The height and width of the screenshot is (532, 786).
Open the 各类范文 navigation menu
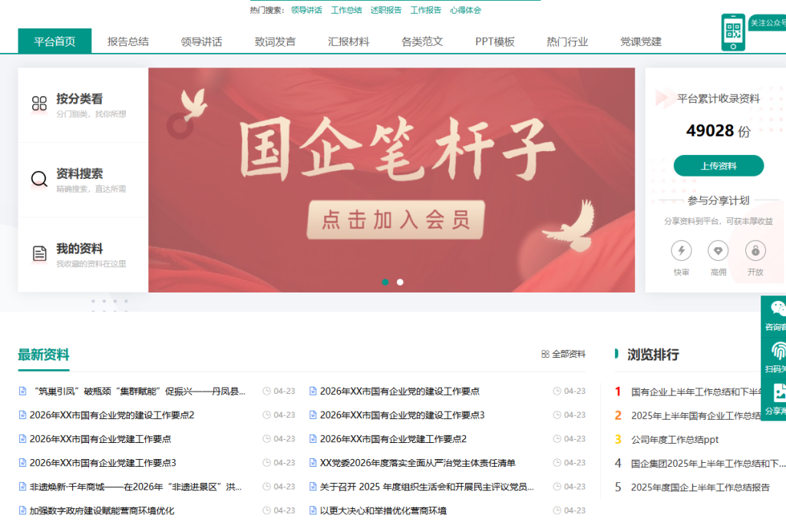tap(422, 41)
